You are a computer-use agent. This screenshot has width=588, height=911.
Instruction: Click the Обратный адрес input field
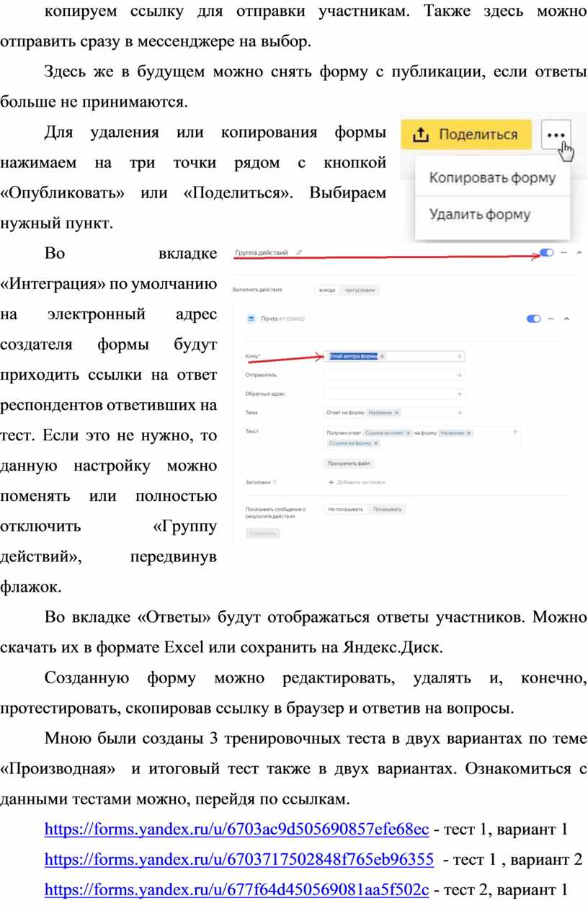[x=394, y=394]
